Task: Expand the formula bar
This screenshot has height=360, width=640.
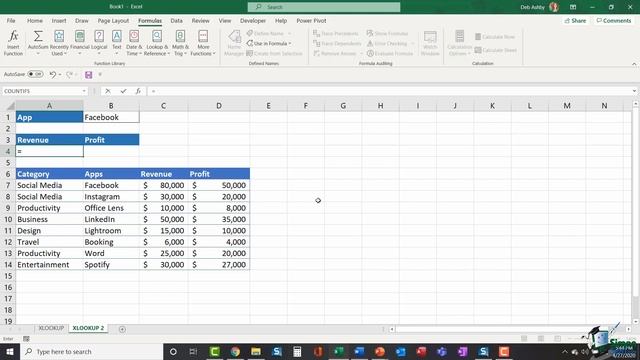Action: pos(634,91)
